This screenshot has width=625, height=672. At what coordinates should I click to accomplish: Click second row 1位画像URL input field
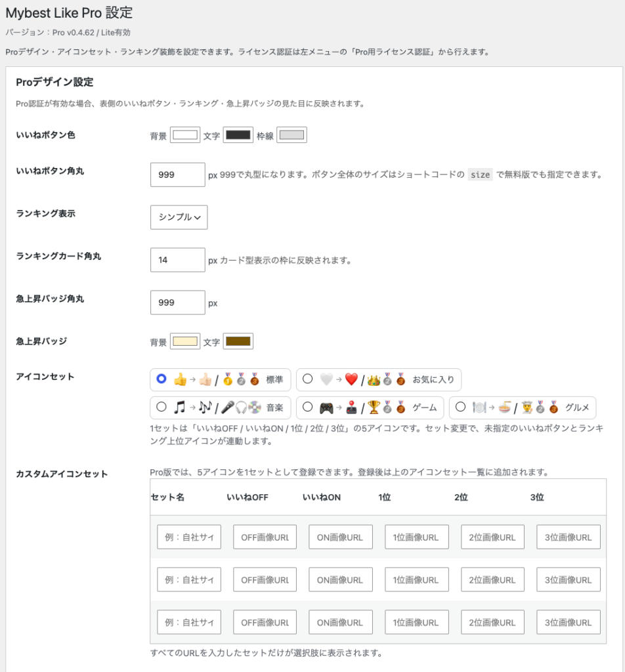tap(417, 579)
